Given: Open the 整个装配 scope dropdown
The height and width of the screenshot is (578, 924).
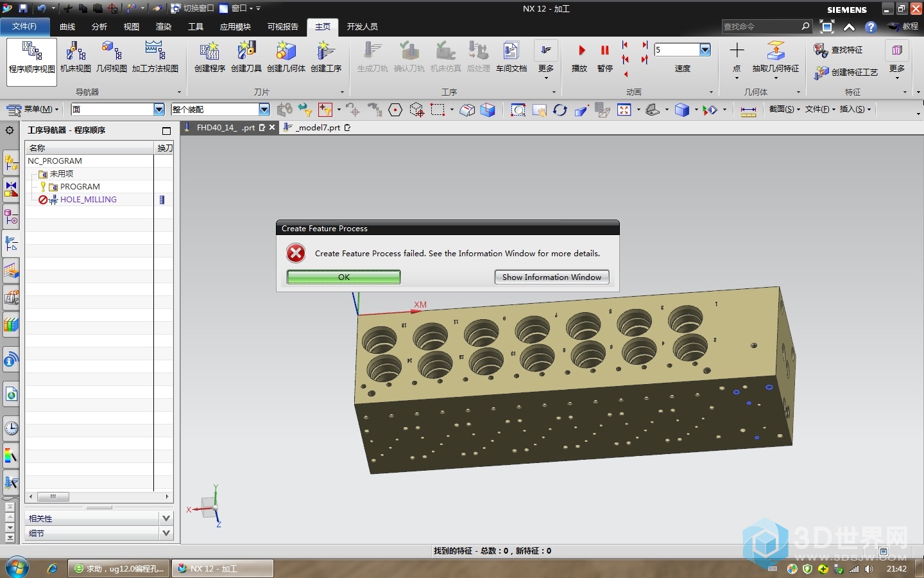Looking at the screenshot, I should pyautogui.click(x=264, y=110).
